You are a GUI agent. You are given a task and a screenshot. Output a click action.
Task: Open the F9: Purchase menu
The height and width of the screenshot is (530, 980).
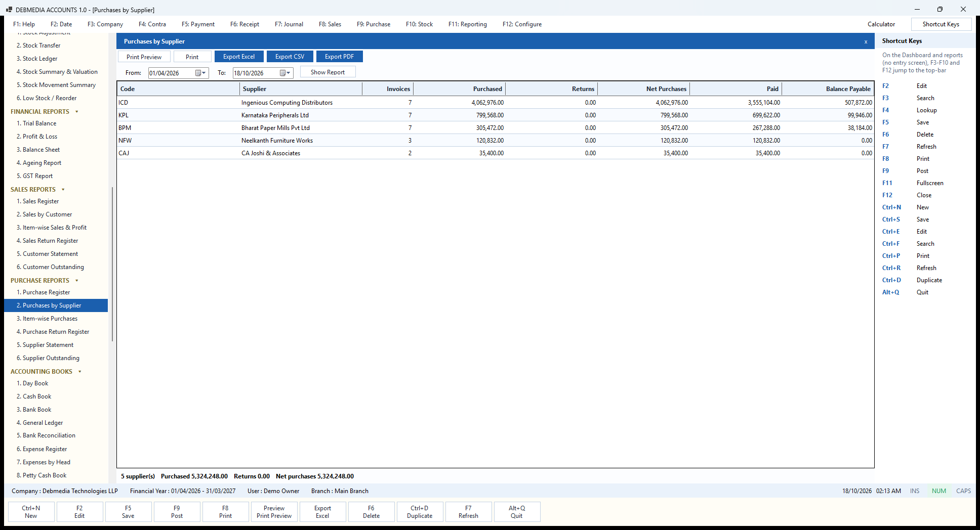click(374, 24)
